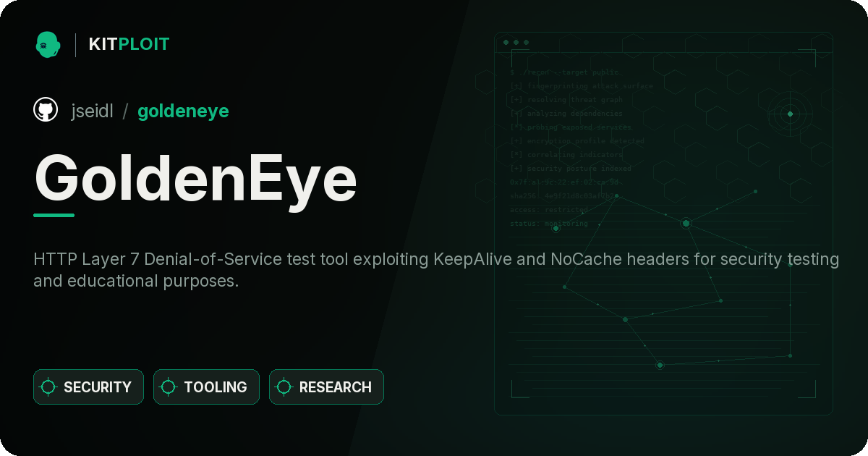The image size is (868, 456).
Task: Click terminal line 'fingerprinting attack surface'
Action: pyautogui.click(x=582, y=86)
